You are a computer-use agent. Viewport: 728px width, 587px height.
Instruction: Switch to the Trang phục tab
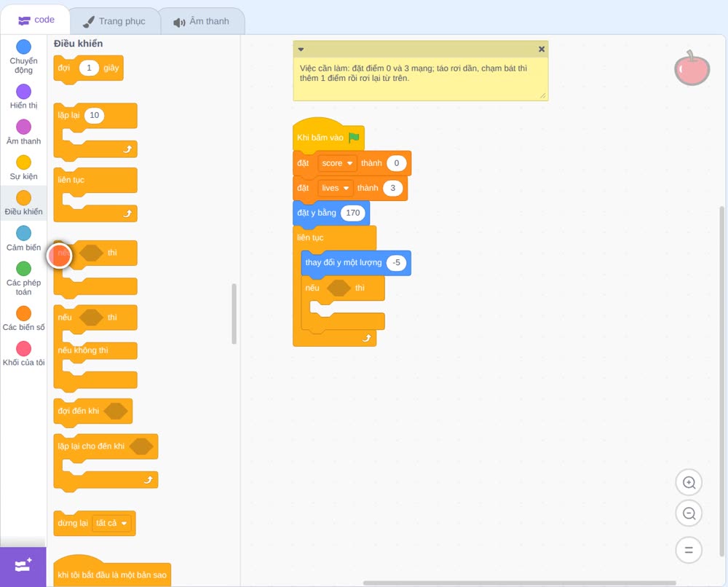point(114,21)
